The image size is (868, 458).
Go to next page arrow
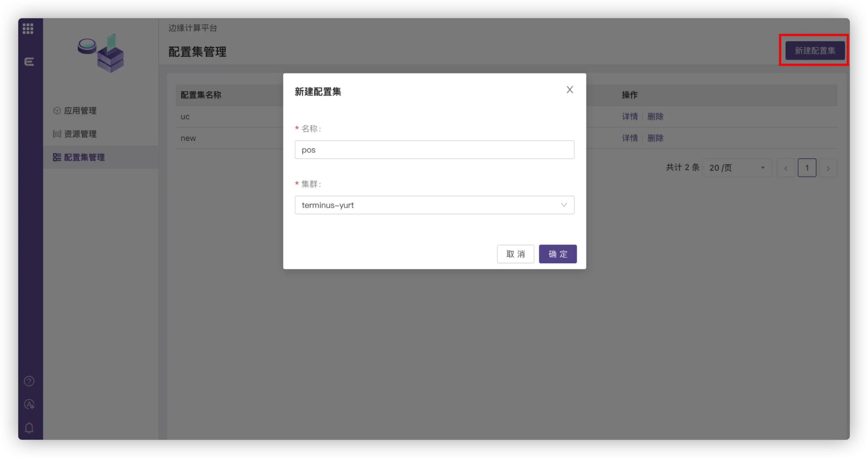[x=828, y=168]
